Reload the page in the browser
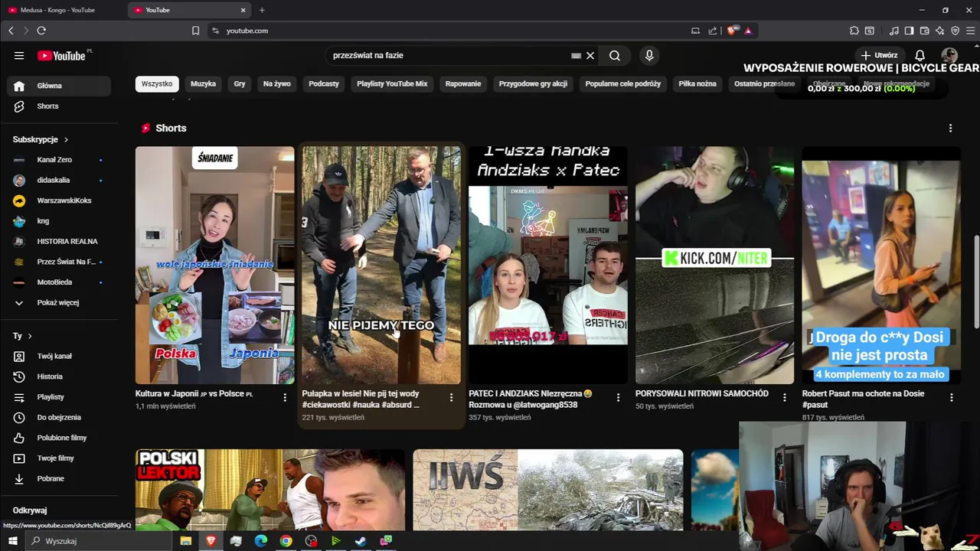This screenshot has height=551, width=980. [x=41, y=31]
